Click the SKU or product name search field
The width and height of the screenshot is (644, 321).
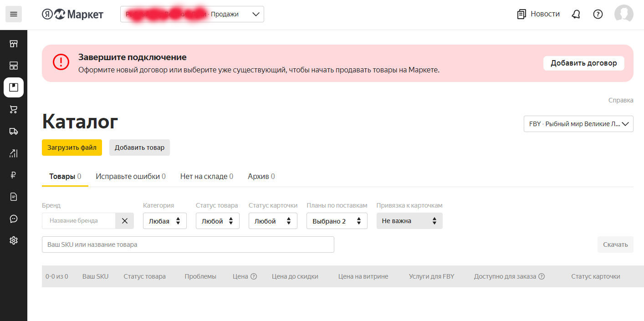[x=188, y=245]
